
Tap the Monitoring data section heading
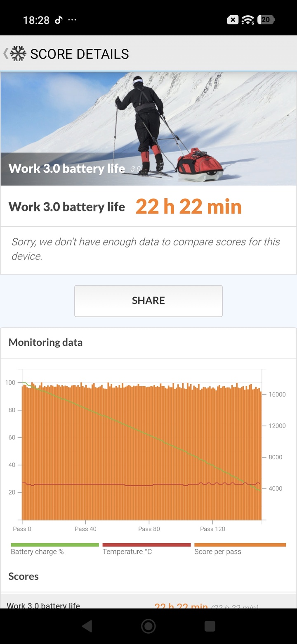pyautogui.click(x=45, y=342)
